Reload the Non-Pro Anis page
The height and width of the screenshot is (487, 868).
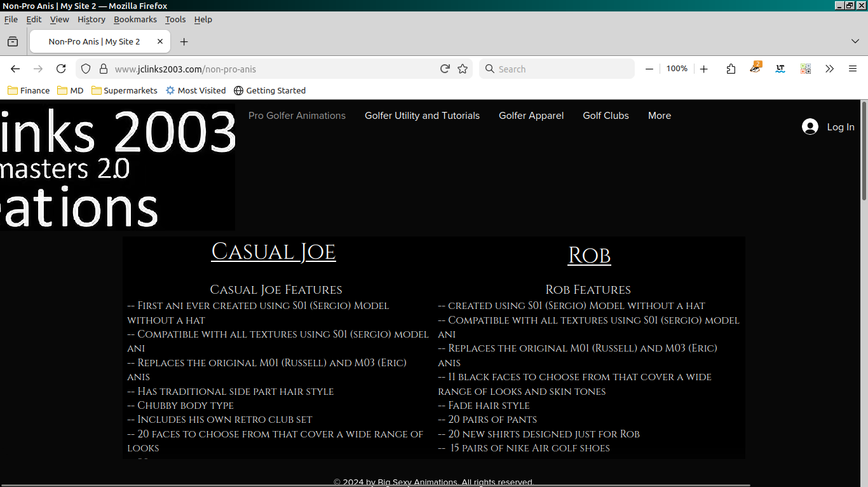point(61,69)
